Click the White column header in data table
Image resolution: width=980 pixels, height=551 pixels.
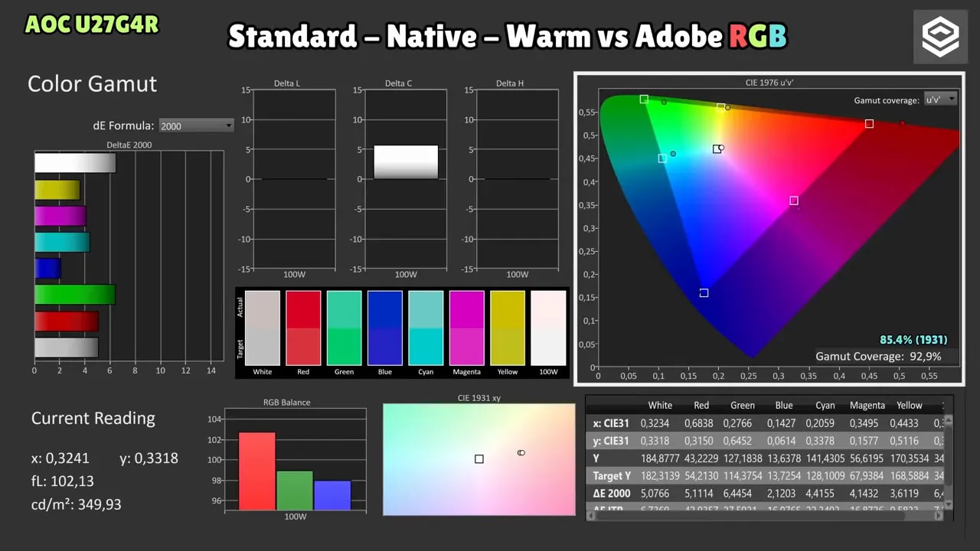660,406
